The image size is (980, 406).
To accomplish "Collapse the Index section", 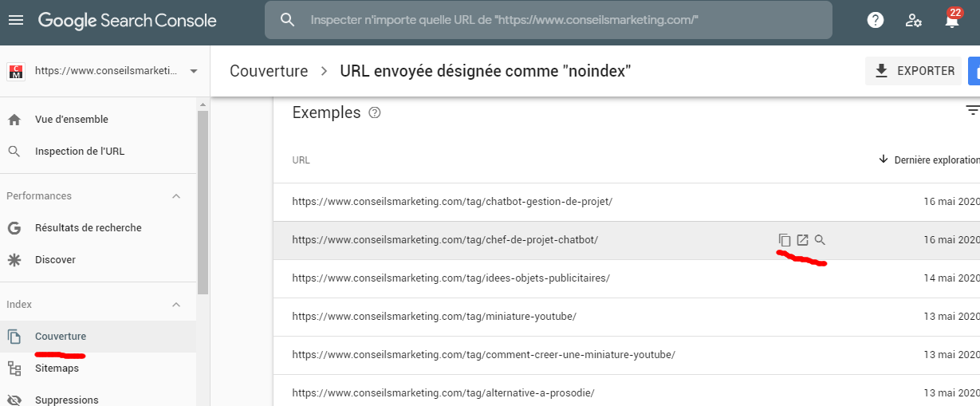I will coord(176,305).
